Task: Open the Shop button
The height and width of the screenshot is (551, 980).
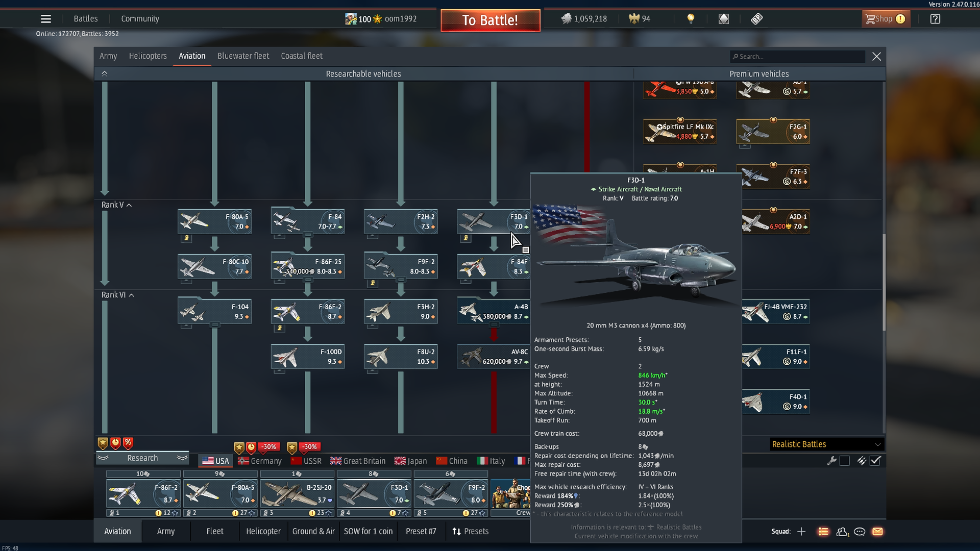Action: (886, 19)
